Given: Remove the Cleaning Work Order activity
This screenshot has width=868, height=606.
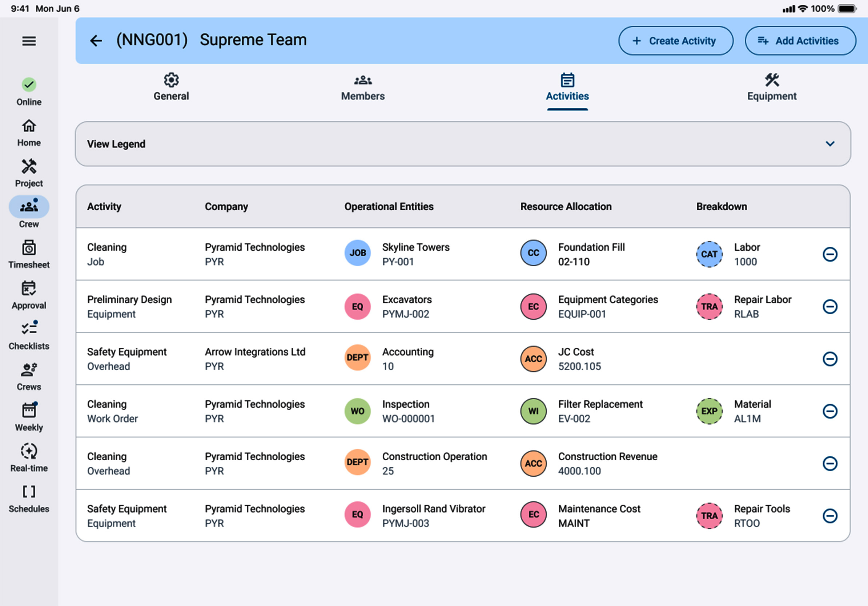Looking at the screenshot, I should 829,411.
